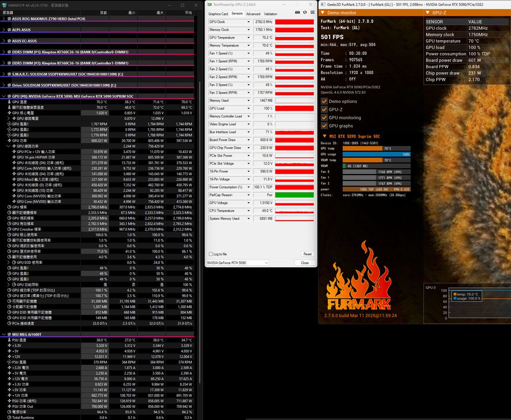511x420 pixels.
Task: Click the GPU-Z app icon in title bar
Action: coord(210,4)
